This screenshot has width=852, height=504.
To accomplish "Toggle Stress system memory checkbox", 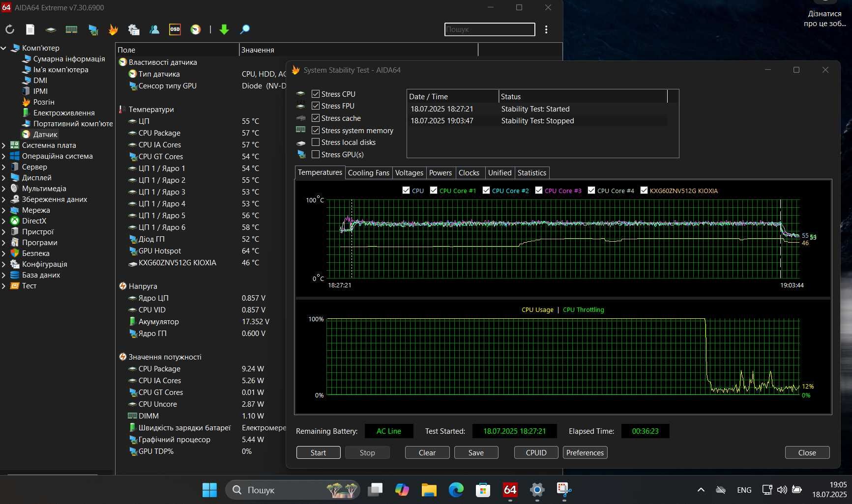I will (x=316, y=130).
